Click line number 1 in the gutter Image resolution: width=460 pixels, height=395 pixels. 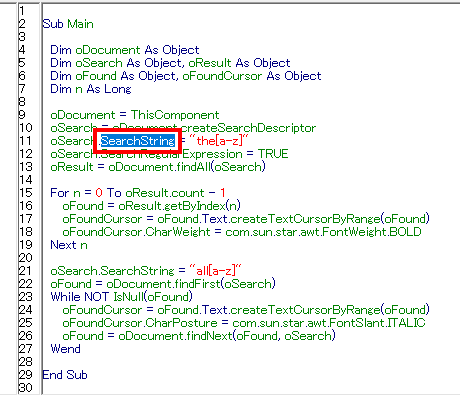22,11
